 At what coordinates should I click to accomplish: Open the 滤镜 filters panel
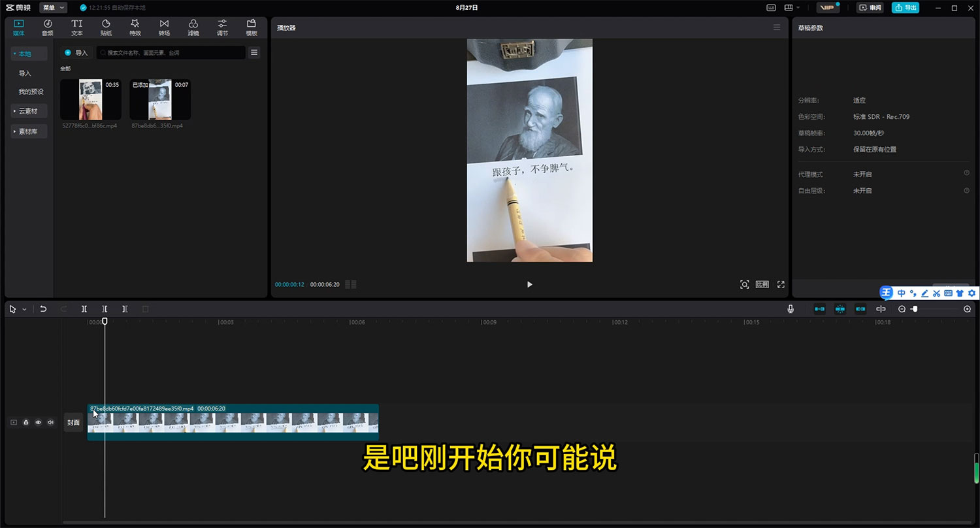pyautogui.click(x=193, y=27)
